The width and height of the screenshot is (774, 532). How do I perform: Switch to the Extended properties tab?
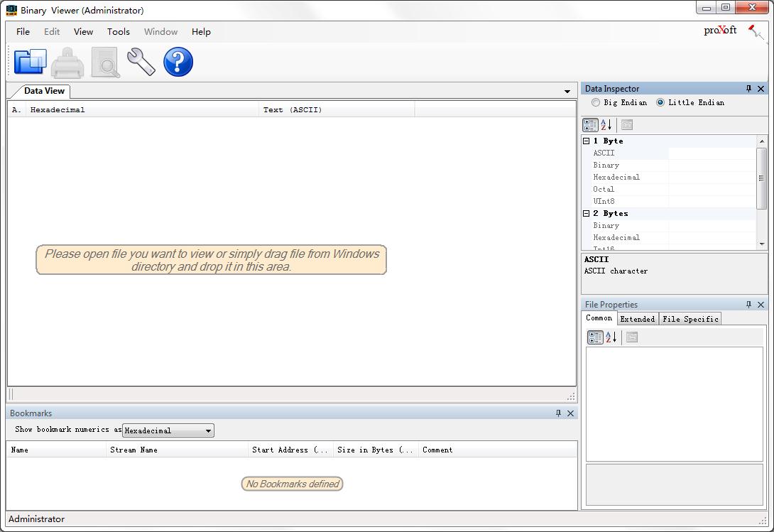(637, 319)
